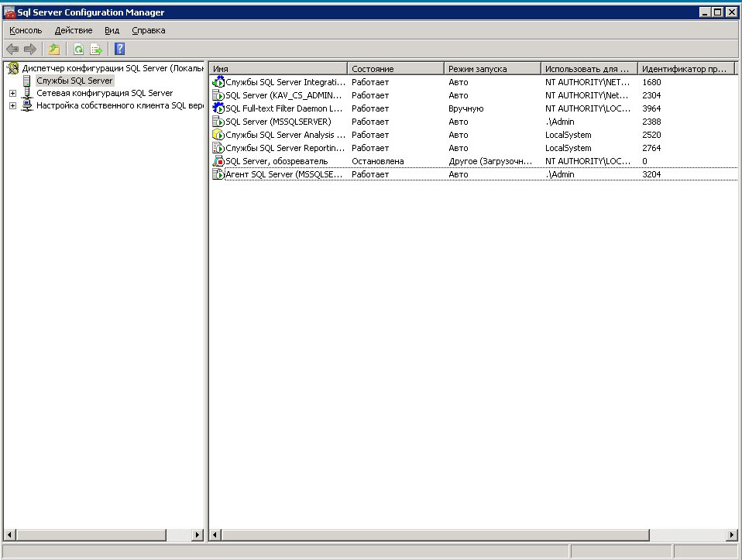Open Help via the question mark icon
This screenshot has height=560, width=742.
tap(120, 50)
